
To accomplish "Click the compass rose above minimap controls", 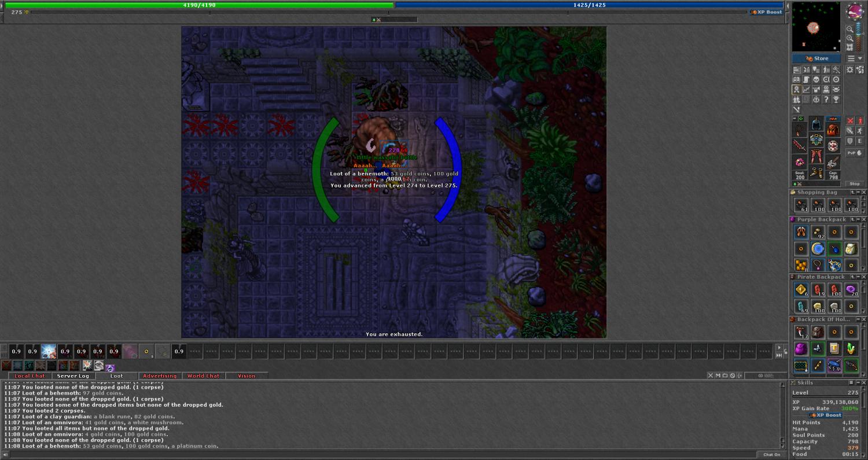I will (855, 11).
